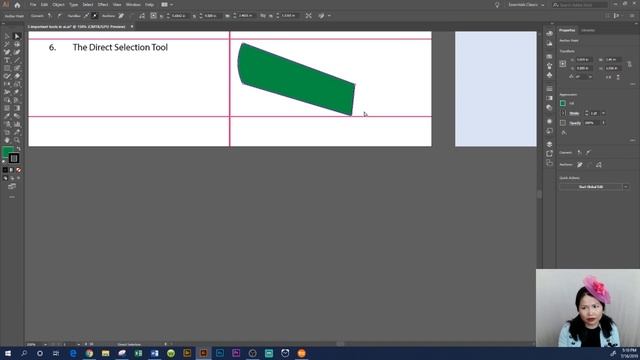Click the fx effects icon in Properties
The image size is (640, 360).
click(564, 133)
